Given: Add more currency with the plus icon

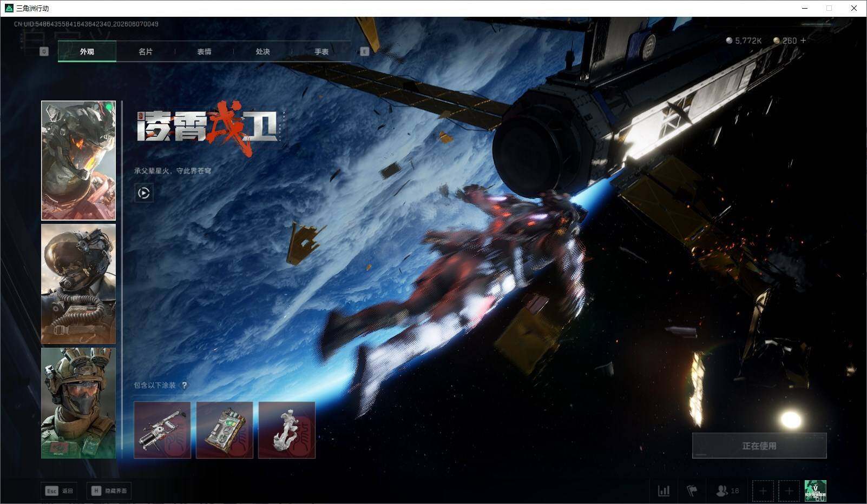Looking at the screenshot, I should [803, 41].
